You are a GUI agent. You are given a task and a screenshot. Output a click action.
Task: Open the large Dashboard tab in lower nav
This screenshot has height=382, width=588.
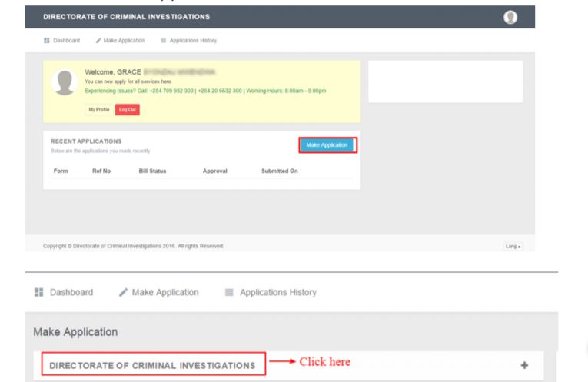pos(71,292)
